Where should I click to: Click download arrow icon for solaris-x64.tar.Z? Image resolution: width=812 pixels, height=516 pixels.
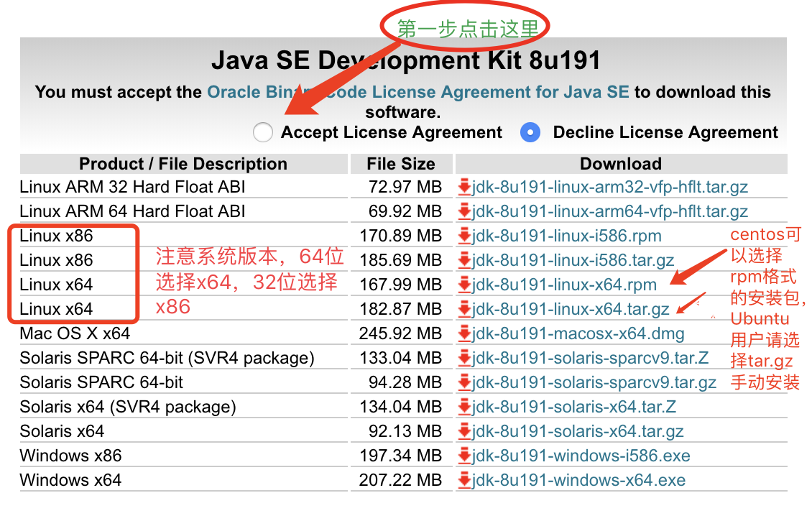coord(464,406)
